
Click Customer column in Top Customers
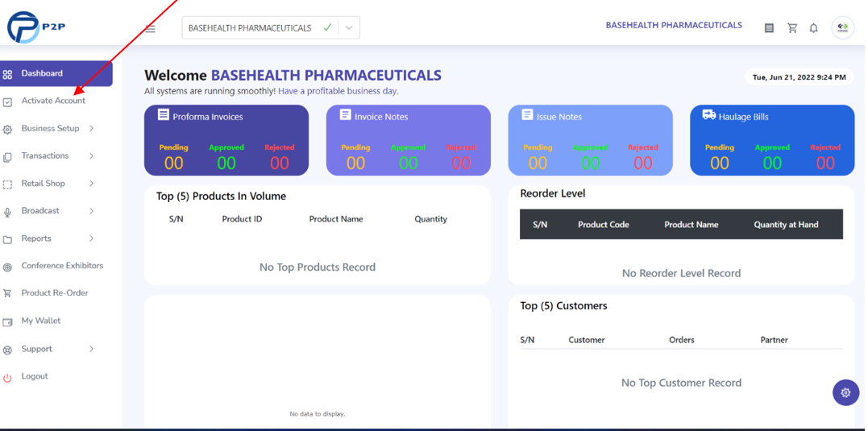(x=587, y=340)
